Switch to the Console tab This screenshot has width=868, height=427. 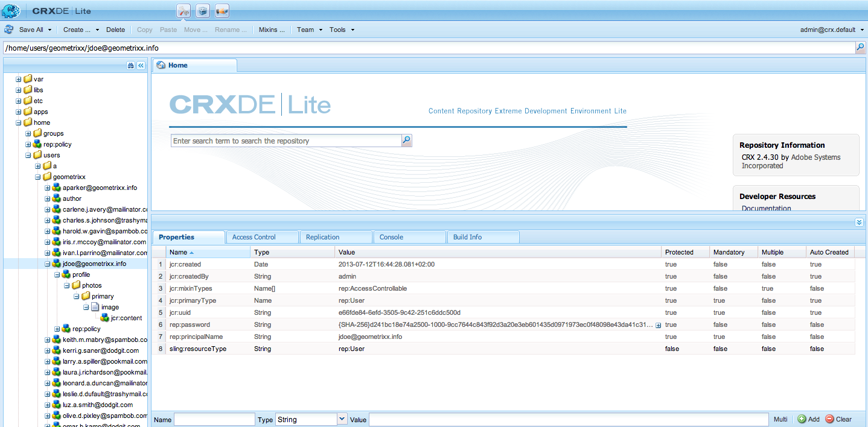click(x=409, y=237)
